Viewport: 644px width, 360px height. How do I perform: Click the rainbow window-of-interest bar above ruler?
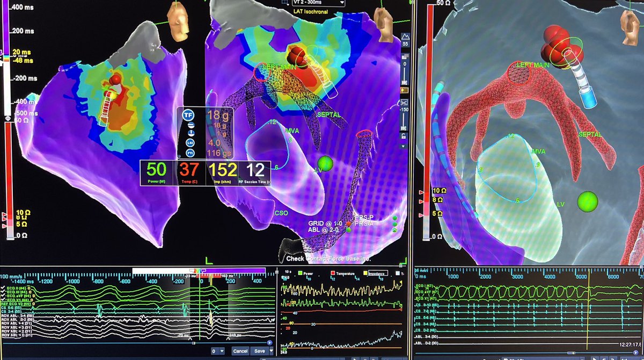[199, 270]
